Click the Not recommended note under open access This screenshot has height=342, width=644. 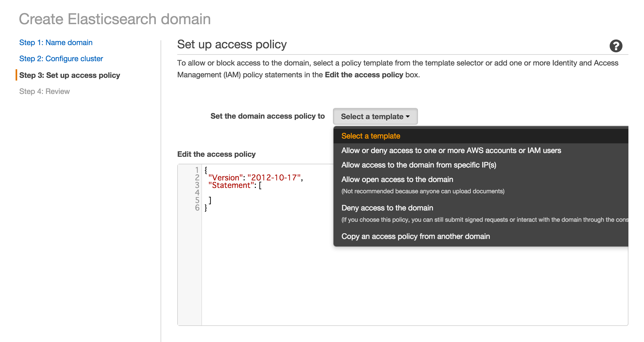click(423, 191)
